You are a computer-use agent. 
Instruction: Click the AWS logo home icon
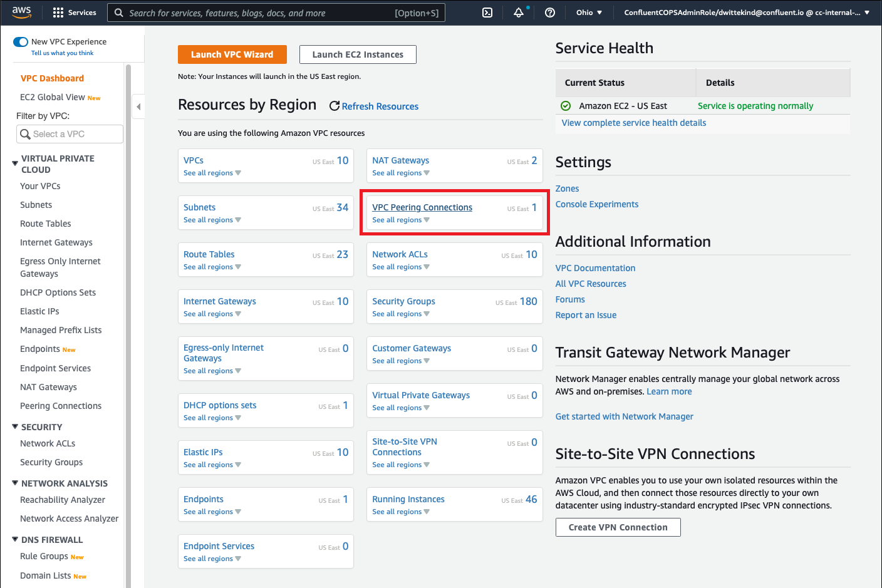point(21,12)
